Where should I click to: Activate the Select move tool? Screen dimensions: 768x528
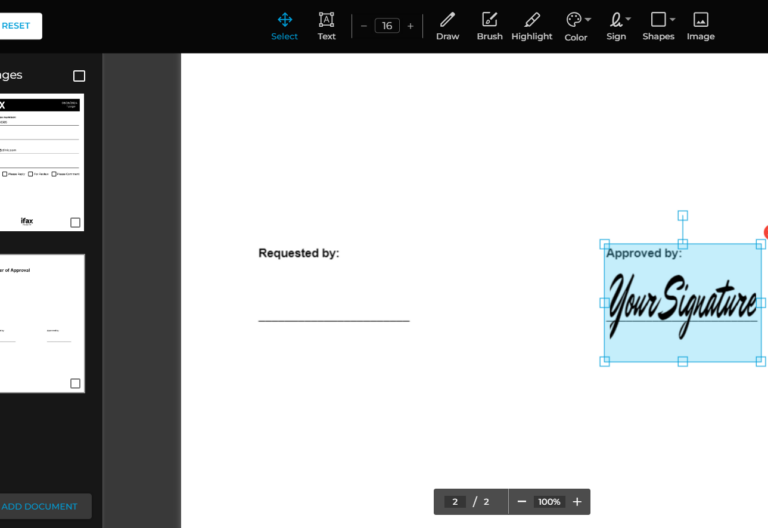tap(285, 26)
